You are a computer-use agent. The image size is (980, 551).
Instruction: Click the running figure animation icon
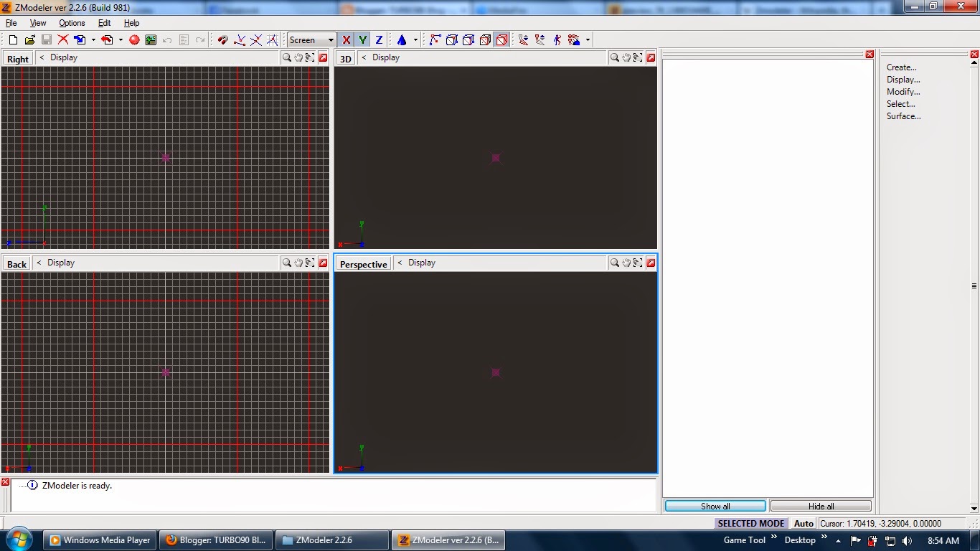point(557,40)
